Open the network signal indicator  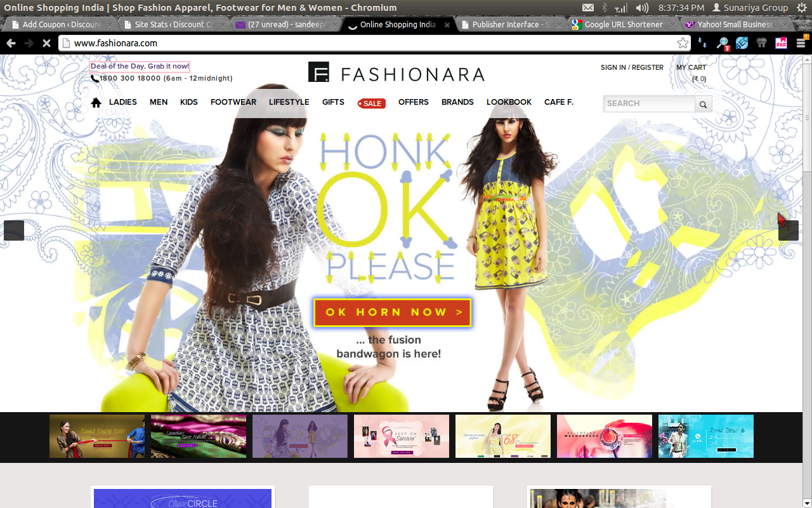coord(621,8)
